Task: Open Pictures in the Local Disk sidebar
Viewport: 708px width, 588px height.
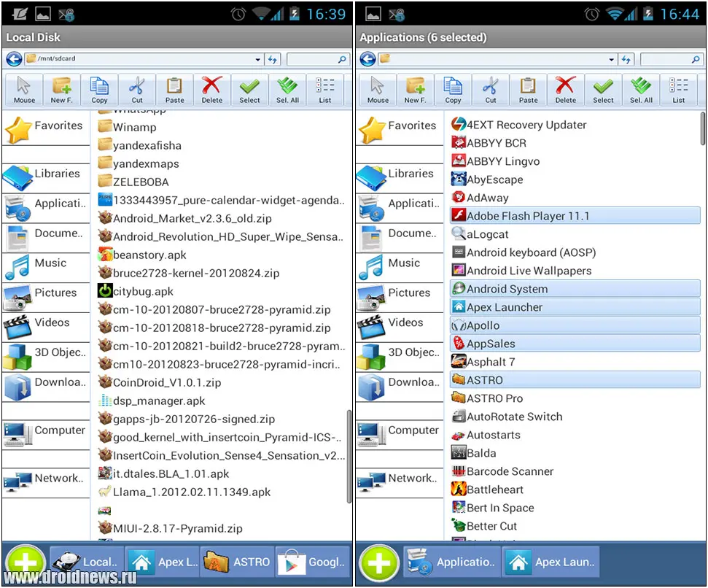Action: coord(46,297)
